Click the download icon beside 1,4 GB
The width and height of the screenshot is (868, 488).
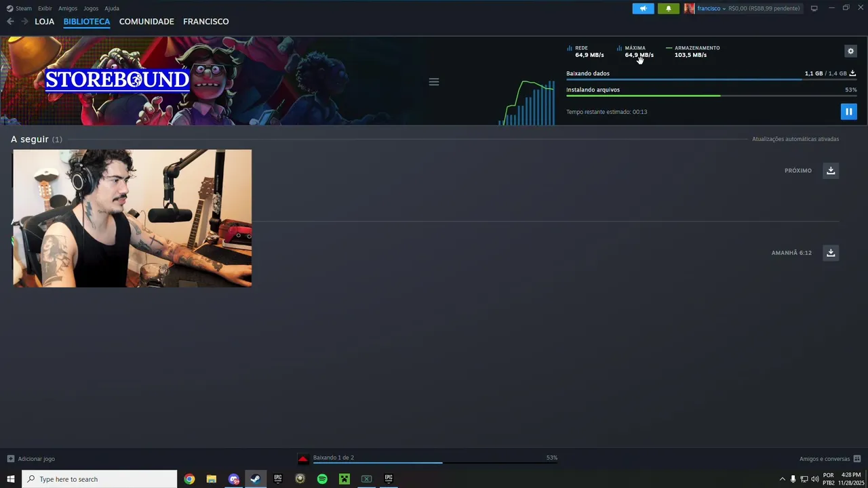tap(852, 73)
